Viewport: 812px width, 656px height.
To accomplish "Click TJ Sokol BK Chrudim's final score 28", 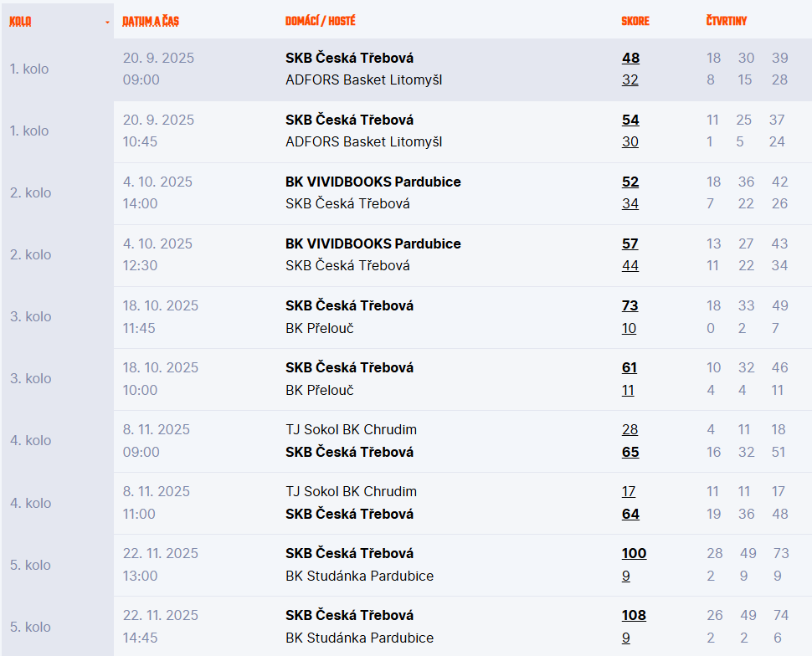I will [x=630, y=429].
